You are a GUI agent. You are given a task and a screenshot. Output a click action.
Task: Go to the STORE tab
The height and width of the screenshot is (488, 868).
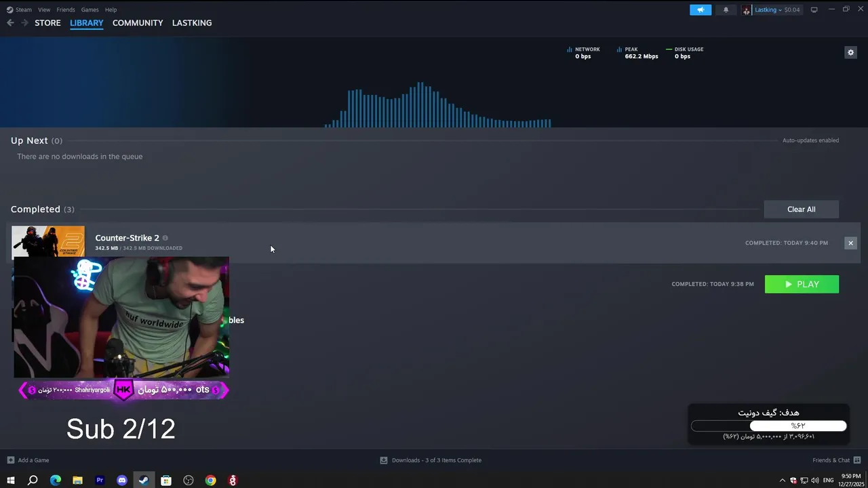(x=47, y=23)
